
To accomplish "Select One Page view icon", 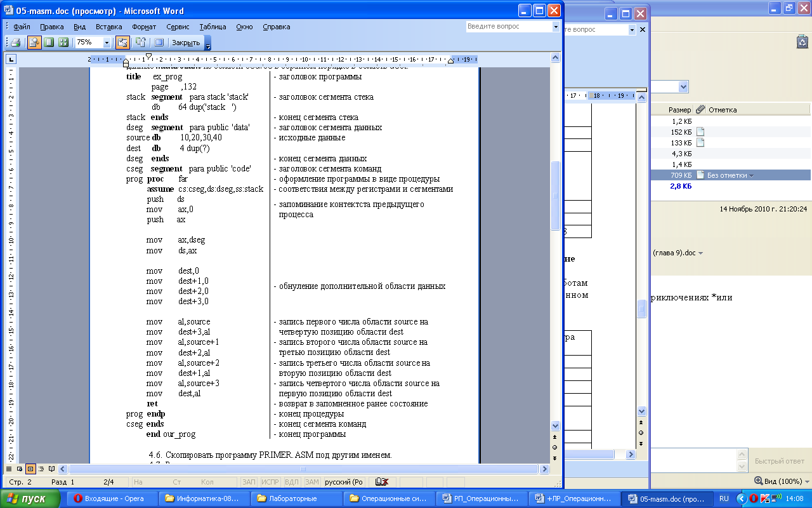I will pyautogui.click(x=49, y=43).
